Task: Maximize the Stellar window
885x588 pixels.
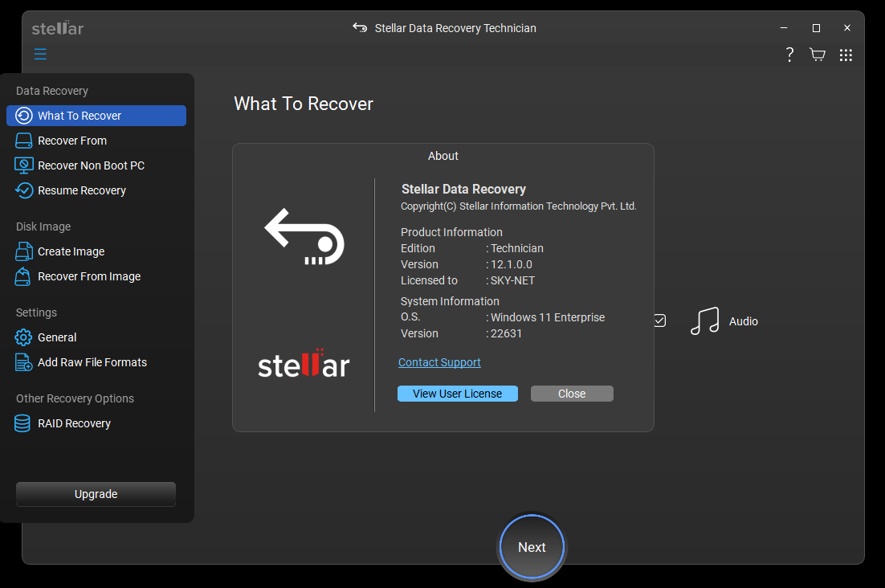Action: point(816,27)
